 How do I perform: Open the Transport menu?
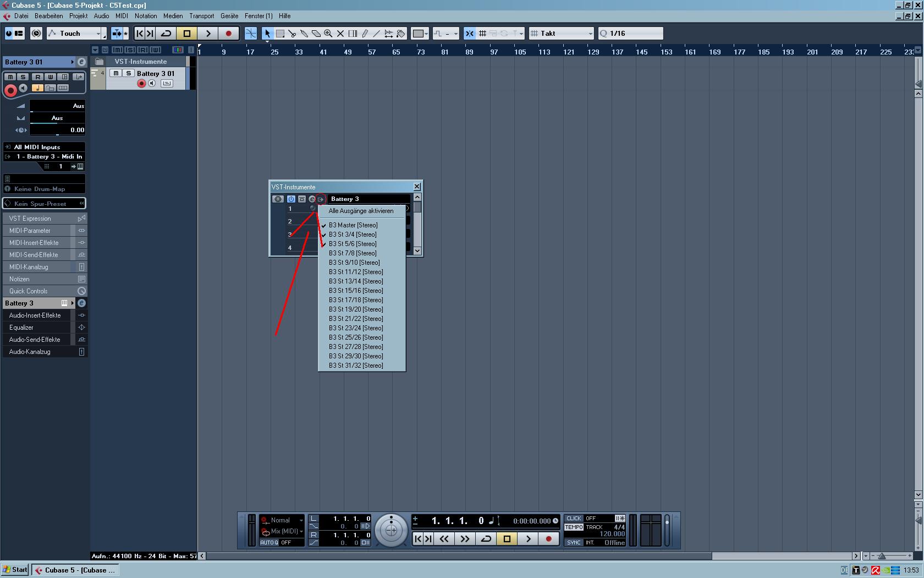coord(202,16)
